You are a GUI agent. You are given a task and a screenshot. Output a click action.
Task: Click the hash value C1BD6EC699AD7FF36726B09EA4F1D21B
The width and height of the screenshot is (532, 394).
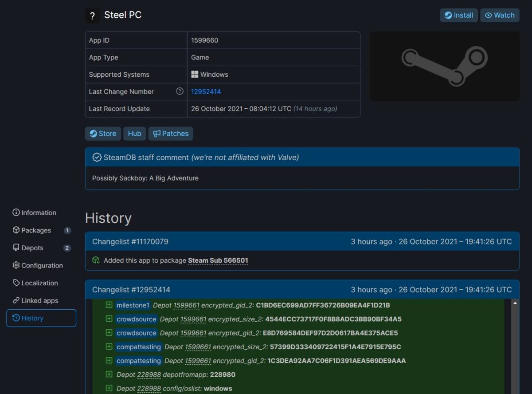click(323, 305)
